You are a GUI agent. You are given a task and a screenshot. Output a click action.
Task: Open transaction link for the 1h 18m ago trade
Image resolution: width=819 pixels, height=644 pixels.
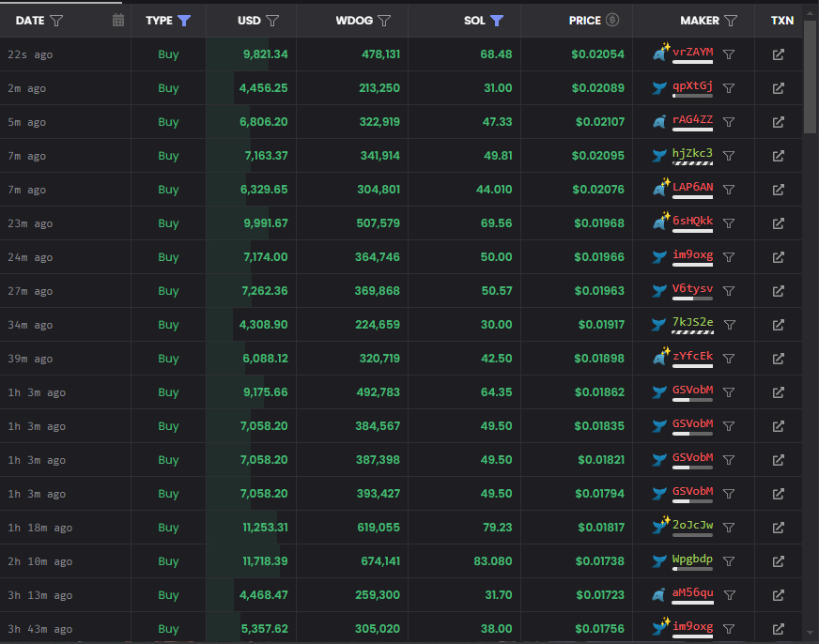[x=779, y=528]
